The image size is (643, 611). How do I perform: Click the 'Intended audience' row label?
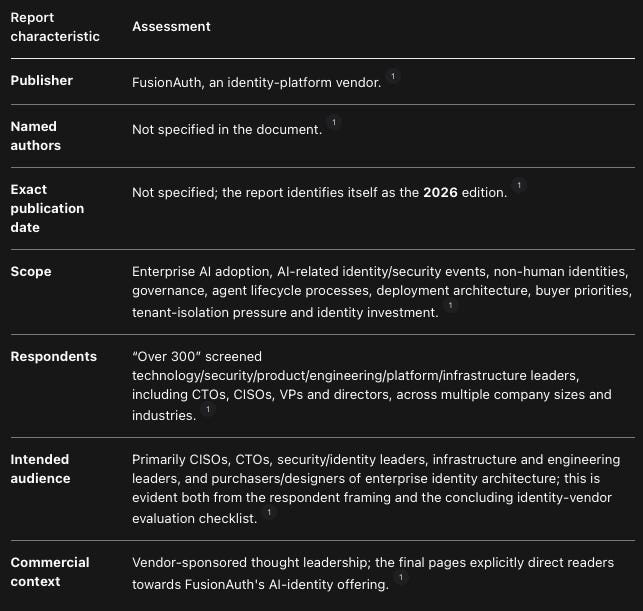coord(40,469)
